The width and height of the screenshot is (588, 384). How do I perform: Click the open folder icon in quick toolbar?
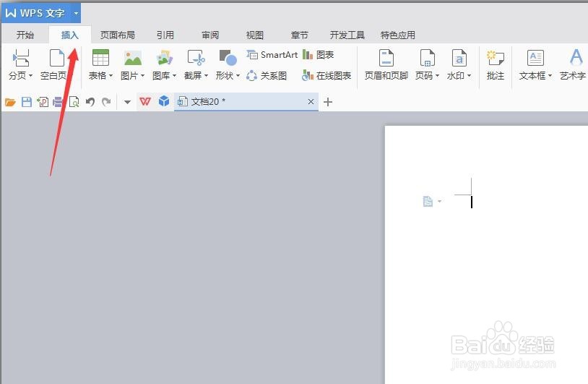(10, 102)
